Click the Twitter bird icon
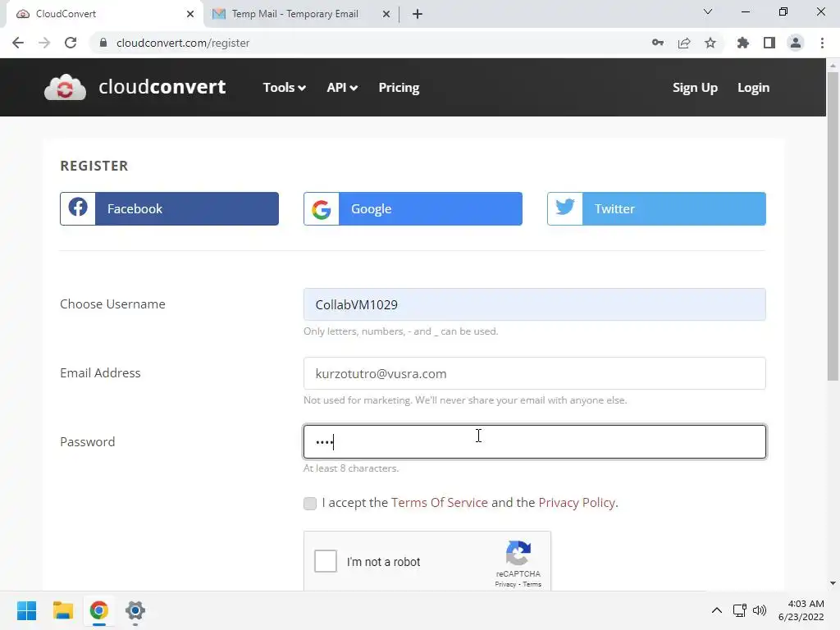Image resolution: width=840 pixels, height=630 pixels. 564,208
